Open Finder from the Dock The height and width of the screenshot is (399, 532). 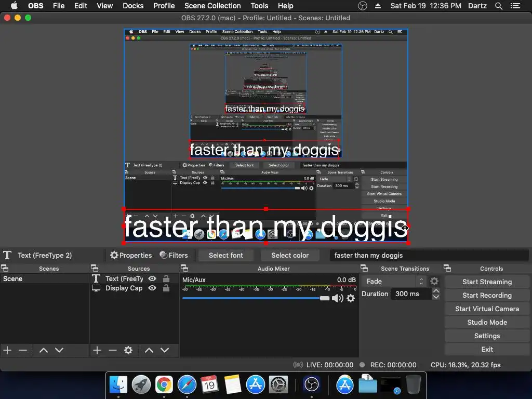[x=118, y=384]
